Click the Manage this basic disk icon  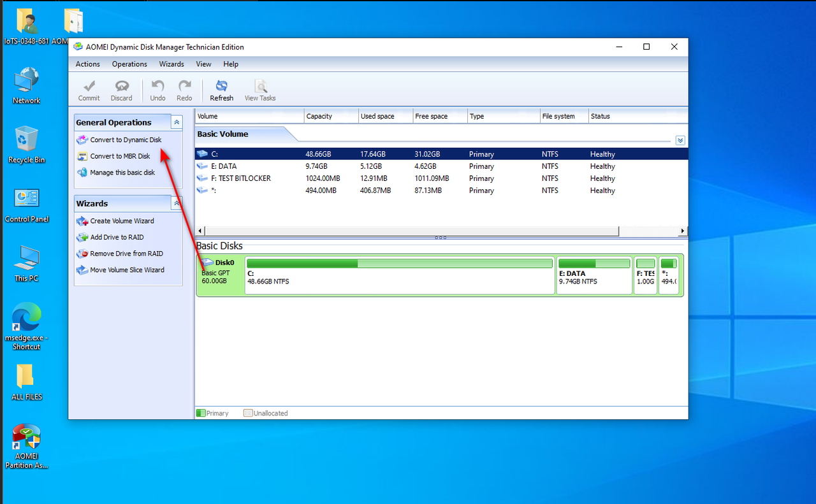point(82,173)
